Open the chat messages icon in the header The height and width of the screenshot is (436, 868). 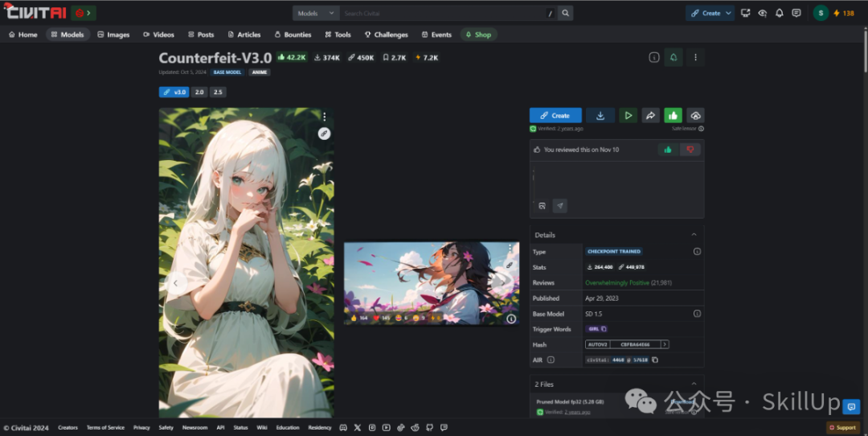796,14
